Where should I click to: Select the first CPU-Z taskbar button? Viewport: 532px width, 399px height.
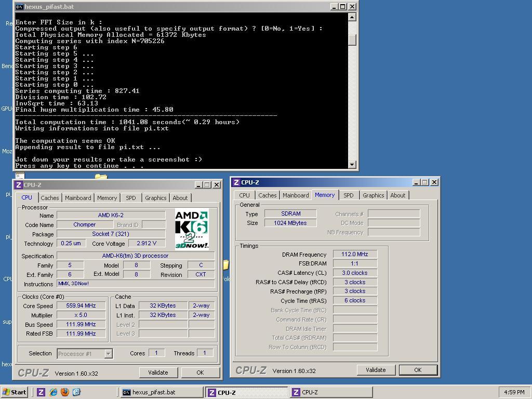(247, 392)
